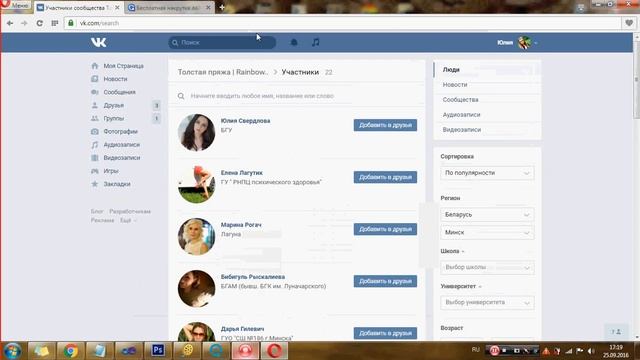
Task: Close the 'Участники сообщества' tab
Action: (x=117, y=7)
